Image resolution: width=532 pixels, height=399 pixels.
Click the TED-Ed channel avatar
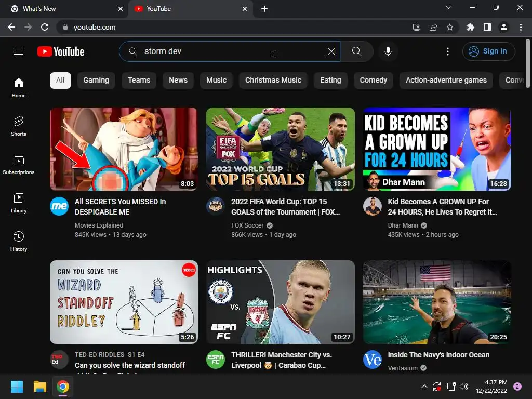[x=59, y=360]
